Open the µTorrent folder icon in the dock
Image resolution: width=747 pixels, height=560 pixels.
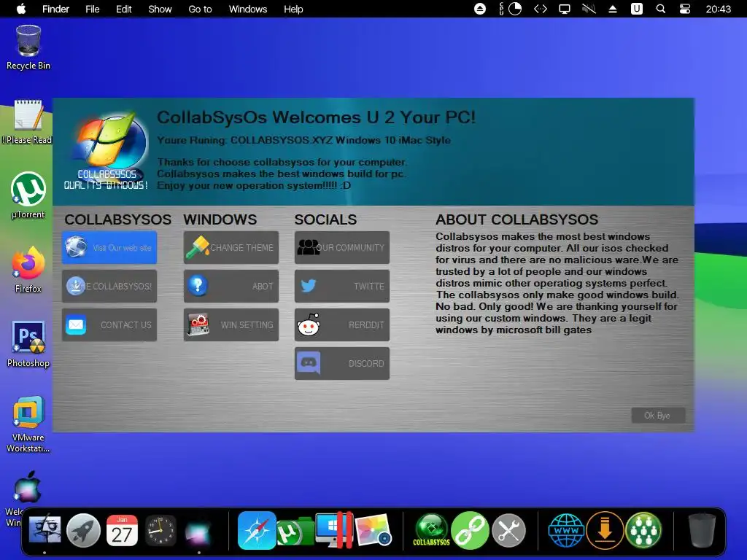[x=295, y=532]
